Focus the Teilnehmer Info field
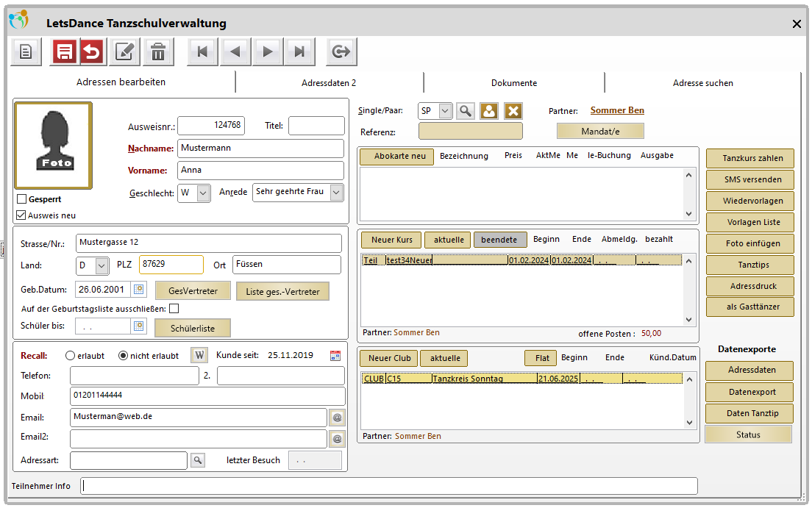 389,486
